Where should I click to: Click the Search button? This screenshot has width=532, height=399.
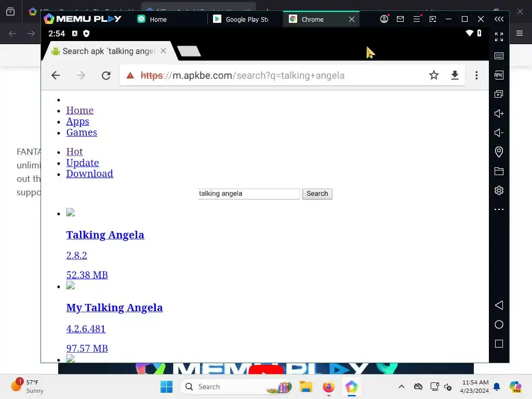point(317,194)
